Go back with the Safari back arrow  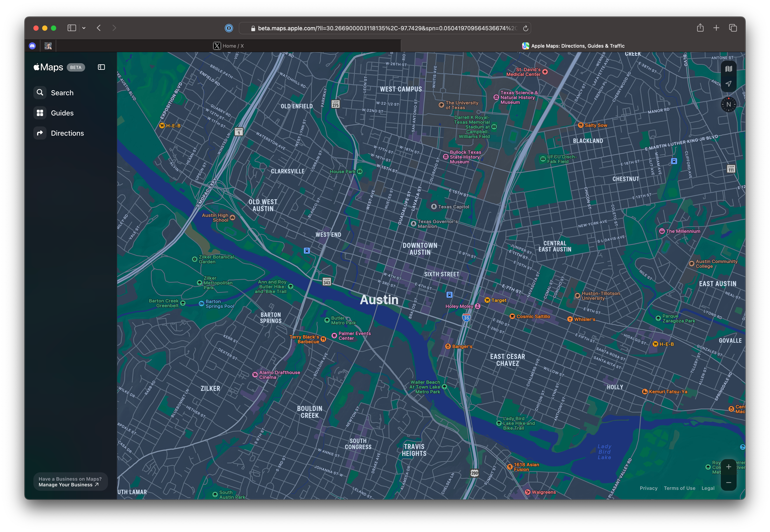point(99,28)
